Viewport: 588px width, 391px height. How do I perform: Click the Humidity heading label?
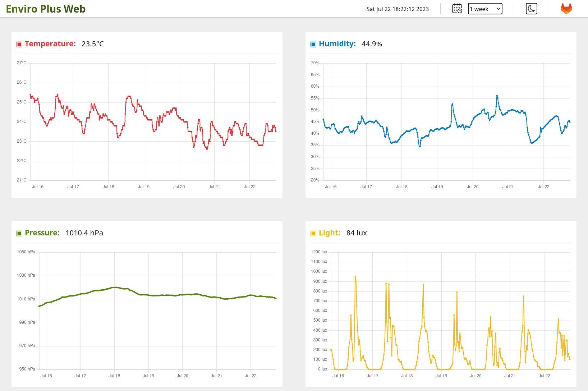[x=337, y=44]
